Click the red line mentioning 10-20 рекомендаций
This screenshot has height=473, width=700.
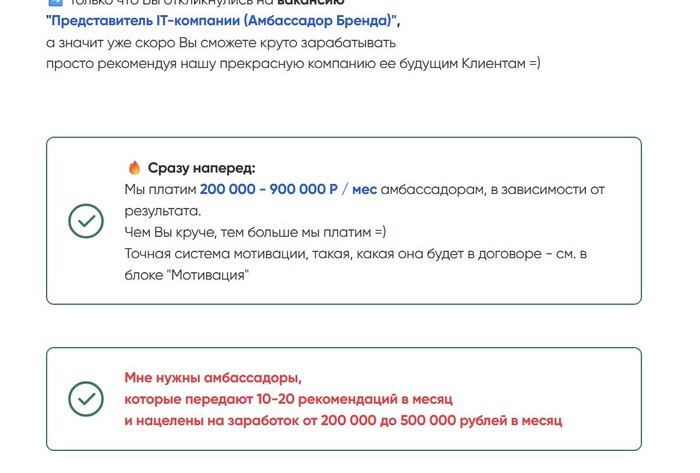288,399
